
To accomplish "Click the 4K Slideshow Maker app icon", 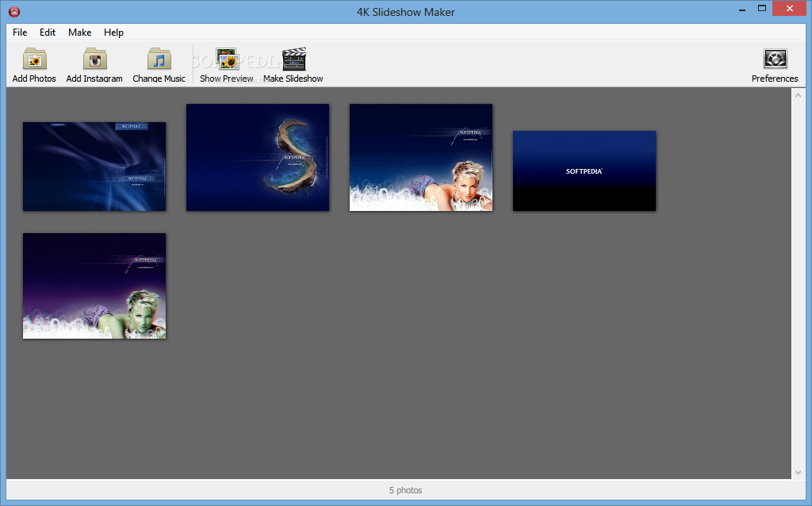I will [x=14, y=11].
